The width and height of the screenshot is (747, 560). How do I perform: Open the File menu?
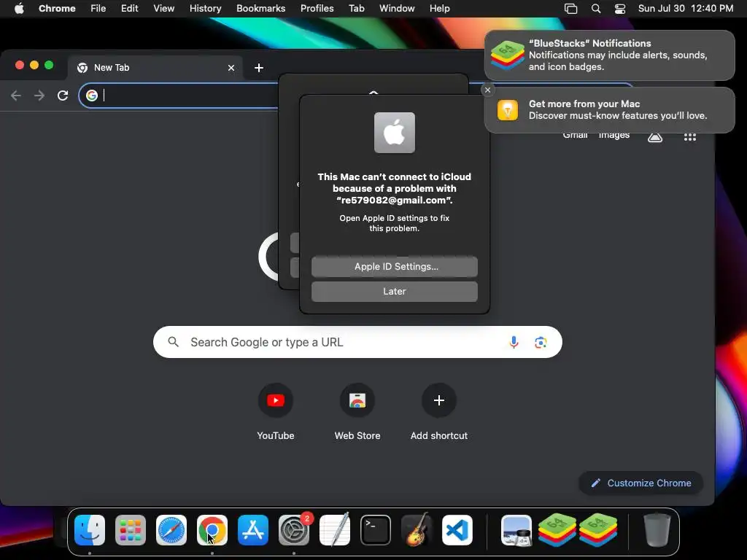(98, 9)
